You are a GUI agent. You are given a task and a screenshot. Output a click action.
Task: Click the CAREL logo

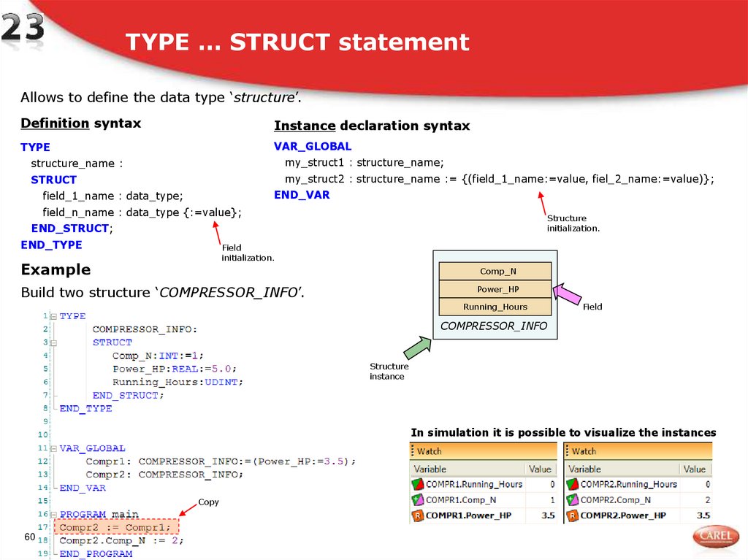714,535
